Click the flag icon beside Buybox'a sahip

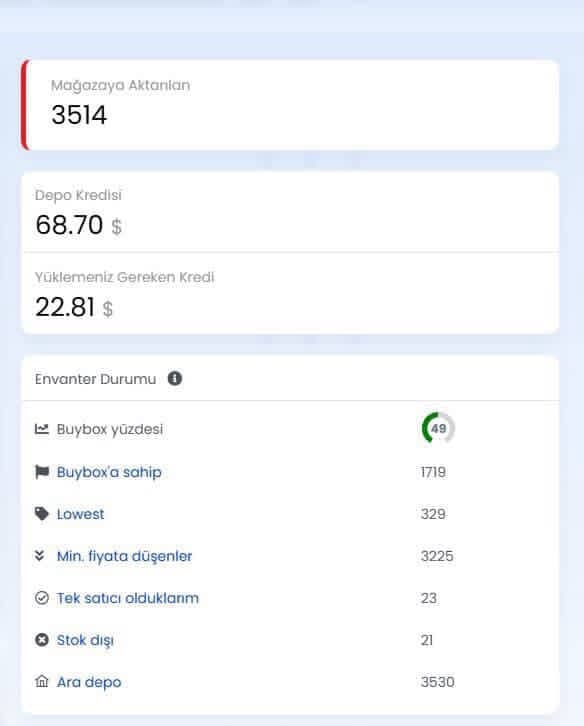coord(42,472)
